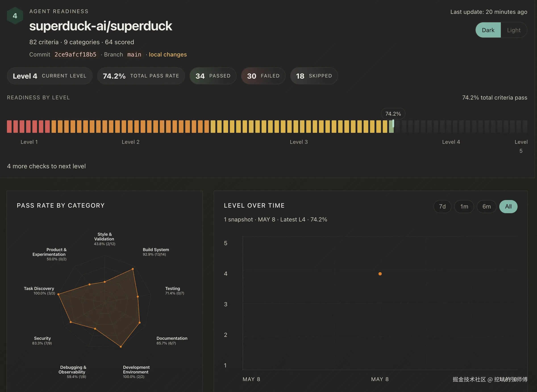Click the commit hash 2ce9afcf18b5

[75, 54]
